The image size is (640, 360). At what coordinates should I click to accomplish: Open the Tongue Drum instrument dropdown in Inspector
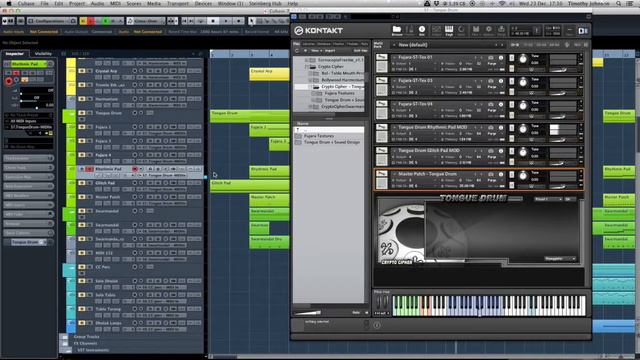coord(29,242)
